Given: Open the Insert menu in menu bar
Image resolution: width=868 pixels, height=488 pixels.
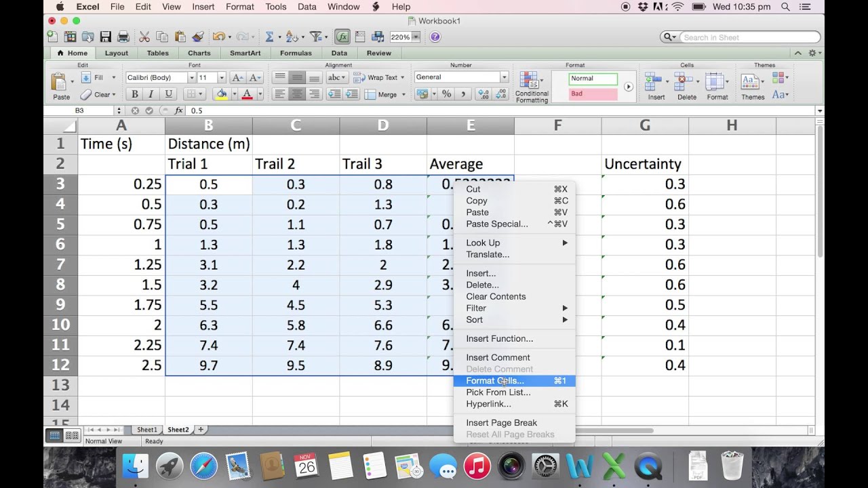Looking at the screenshot, I should tap(203, 7).
